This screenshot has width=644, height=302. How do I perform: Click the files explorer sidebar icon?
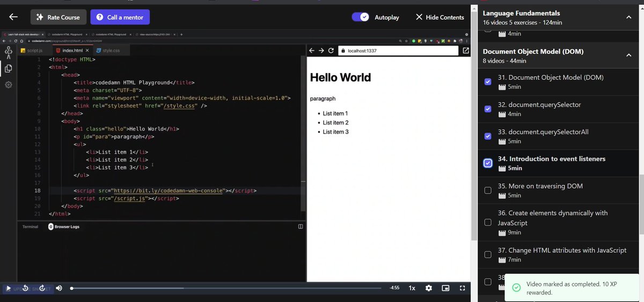(x=9, y=68)
